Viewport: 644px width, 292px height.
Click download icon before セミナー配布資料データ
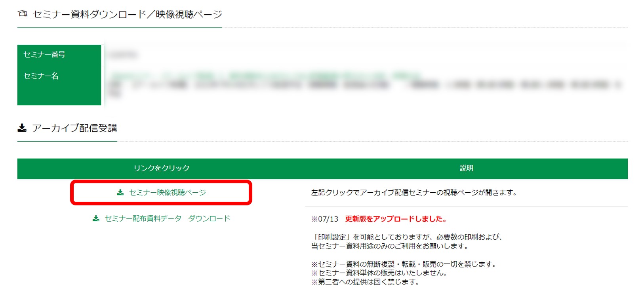coord(96,218)
